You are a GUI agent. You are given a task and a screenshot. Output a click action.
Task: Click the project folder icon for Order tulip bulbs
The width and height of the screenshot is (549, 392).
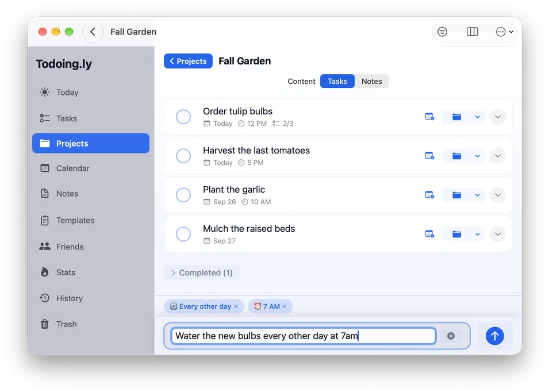(456, 117)
